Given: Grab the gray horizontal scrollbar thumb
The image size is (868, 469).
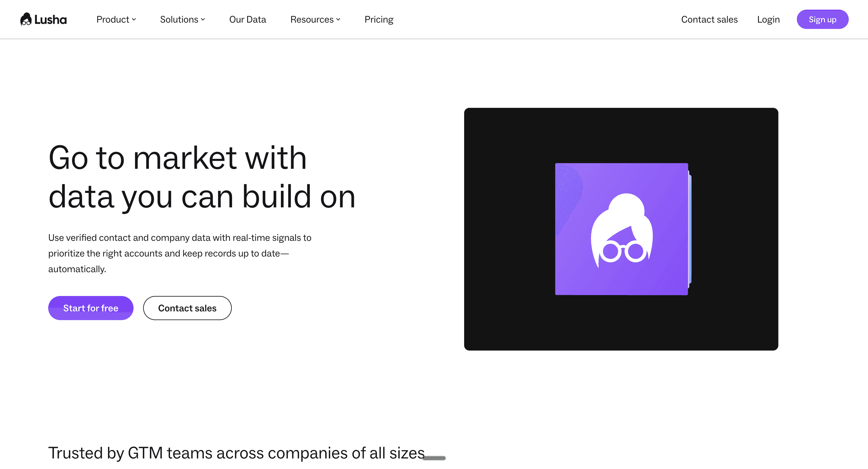Looking at the screenshot, I should (x=434, y=458).
